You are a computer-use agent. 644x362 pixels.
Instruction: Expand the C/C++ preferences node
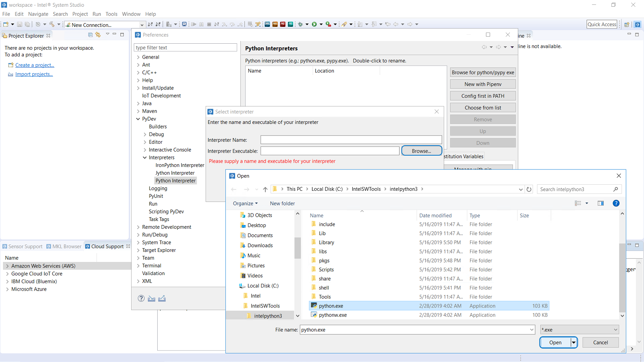point(138,72)
